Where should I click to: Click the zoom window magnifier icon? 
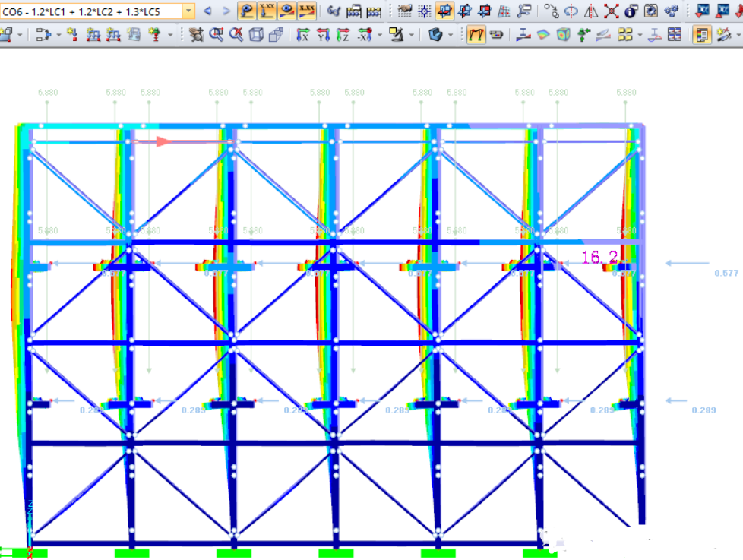pos(216,35)
